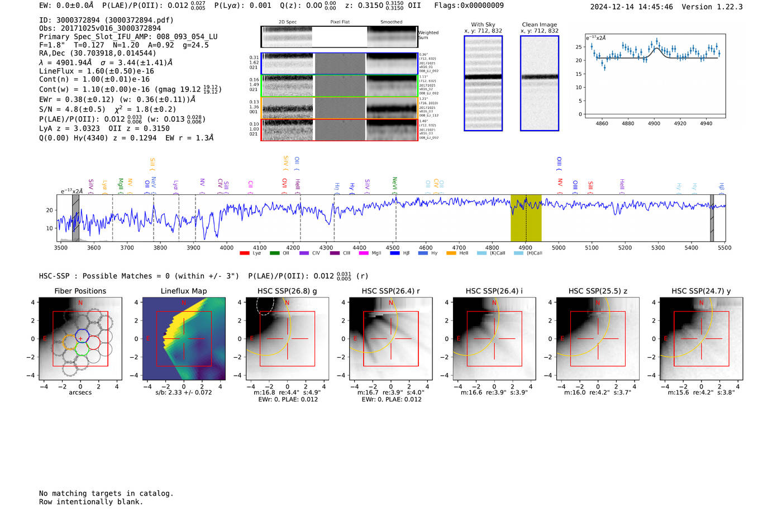Screen dimensions: 782x532
Task: Open the HSC SSP(26.4) r image
Action: coord(391,339)
